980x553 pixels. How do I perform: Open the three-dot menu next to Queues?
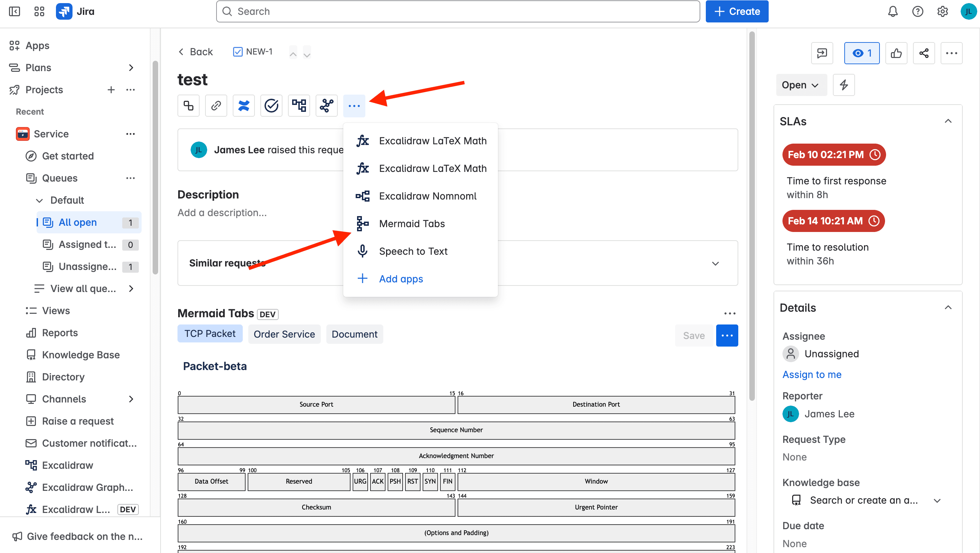131,178
